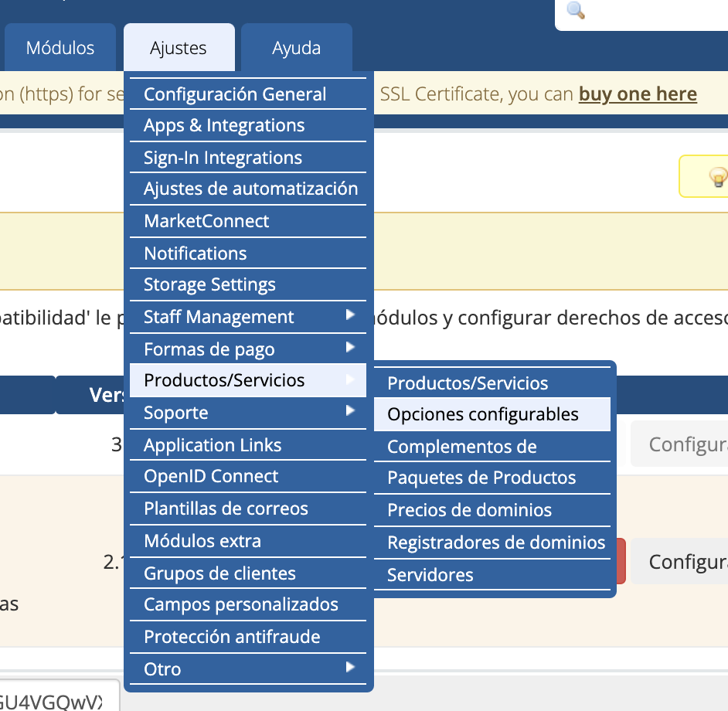Expand the Ajustes Productos/Servicios submenu arrow
The image size is (728, 711).
351,379
